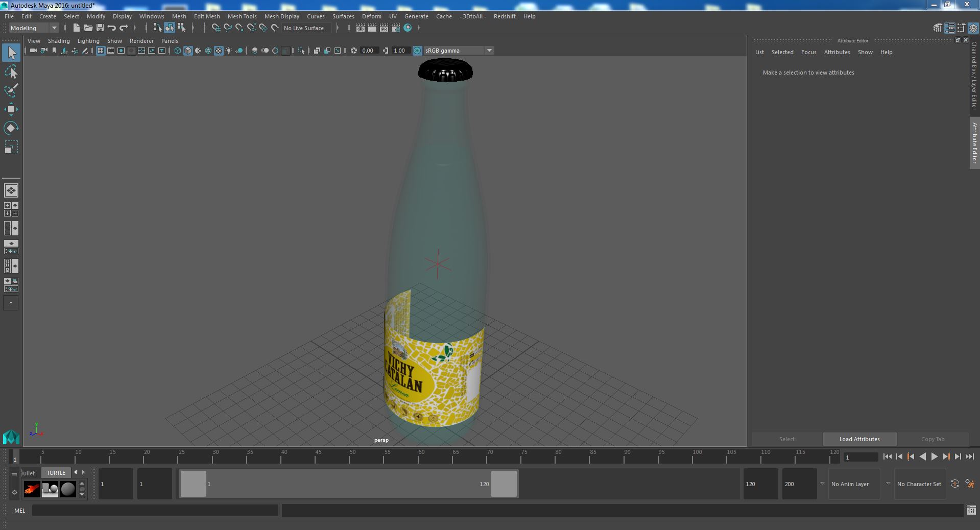Select by hierarchy mode
Screen dimensions: 980x530
click(x=157, y=28)
